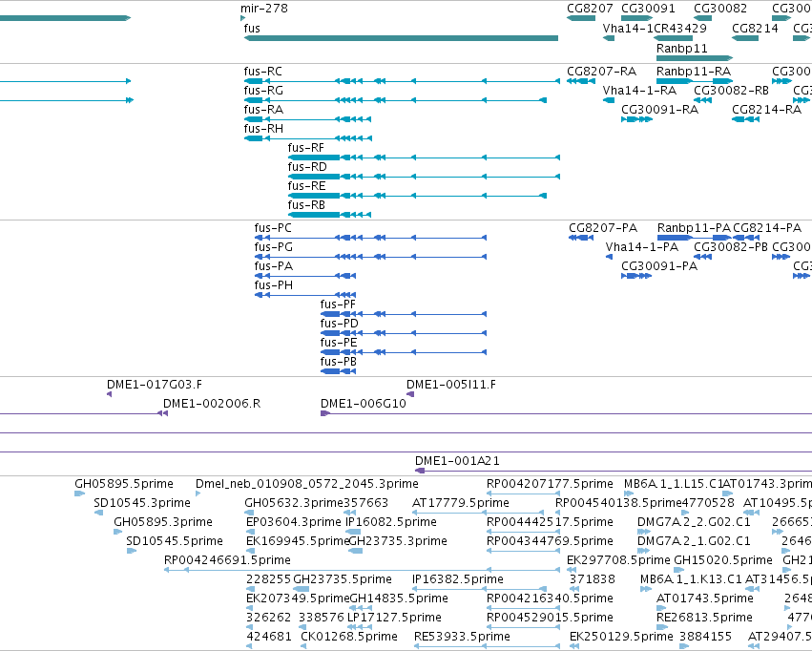Open protein fus-PE

click(x=404, y=352)
